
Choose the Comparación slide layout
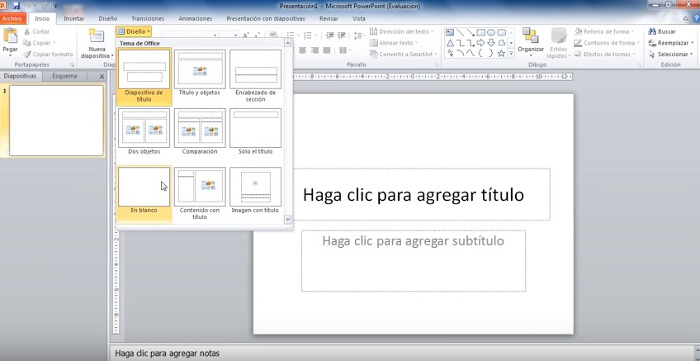click(200, 132)
